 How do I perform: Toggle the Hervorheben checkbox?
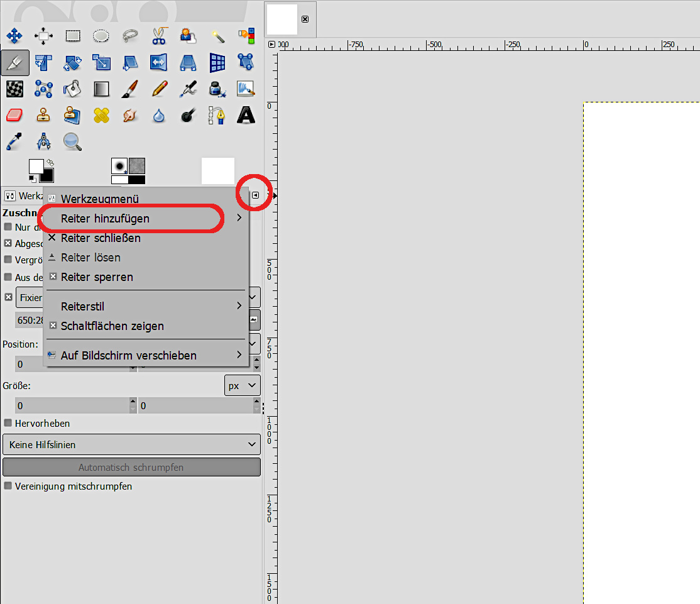[8, 423]
